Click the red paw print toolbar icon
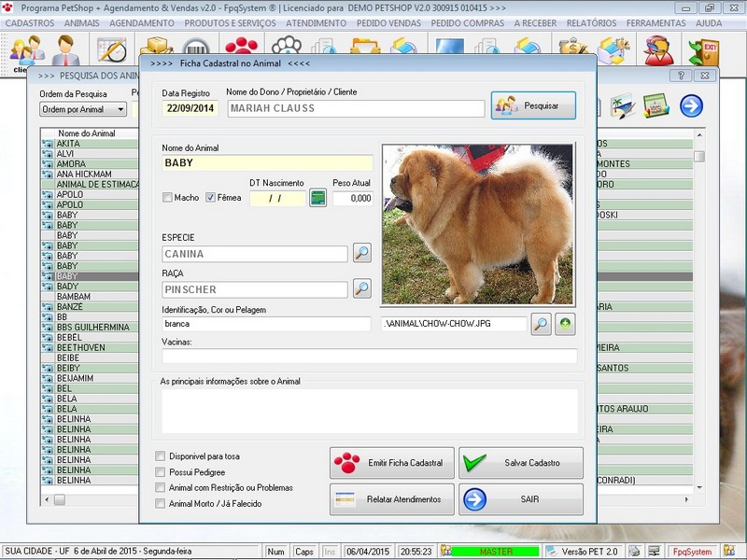747x560 pixels. click(x=242, y=45)
